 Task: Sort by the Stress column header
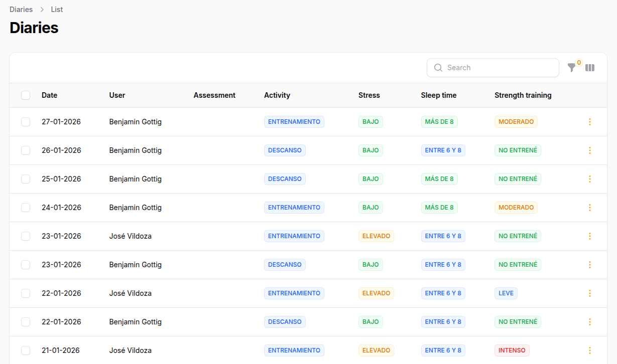pyautogui.click(x=369, y=95)
